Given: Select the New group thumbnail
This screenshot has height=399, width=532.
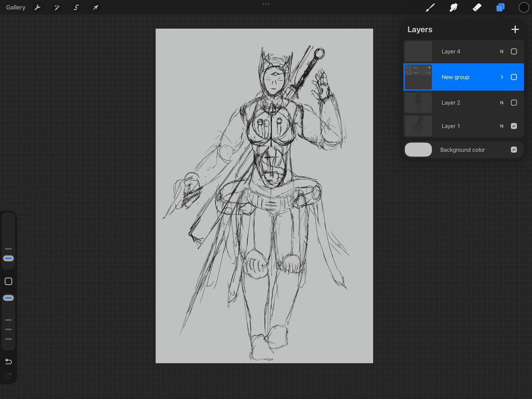Looking at the screenshot, I should 419,77.
